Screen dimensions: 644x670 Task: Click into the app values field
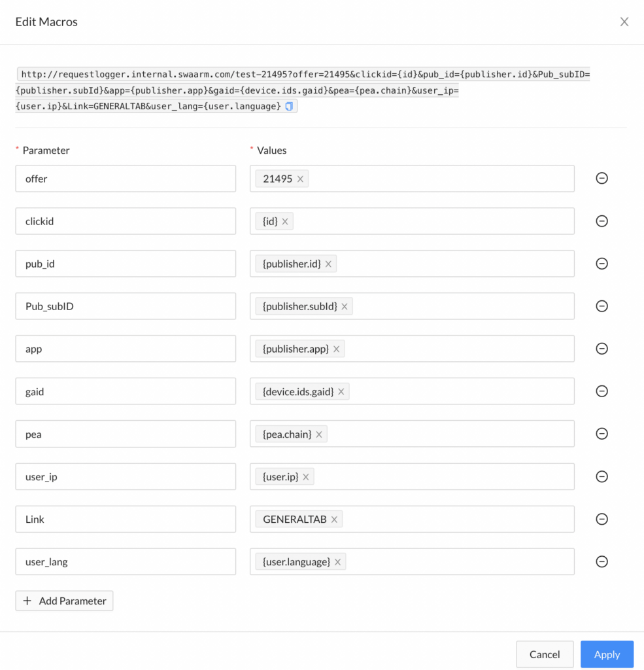(x=412, y=349)
